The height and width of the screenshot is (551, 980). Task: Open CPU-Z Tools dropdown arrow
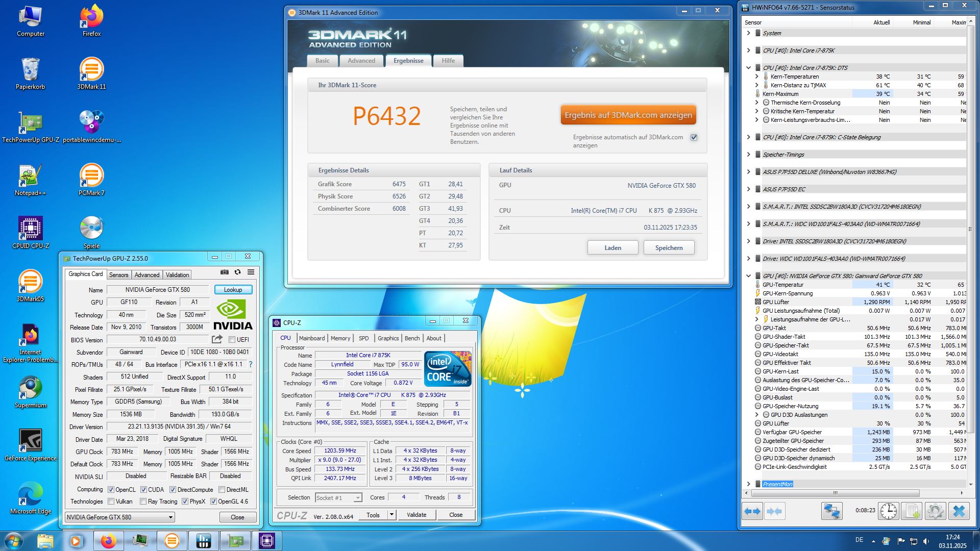391,515
